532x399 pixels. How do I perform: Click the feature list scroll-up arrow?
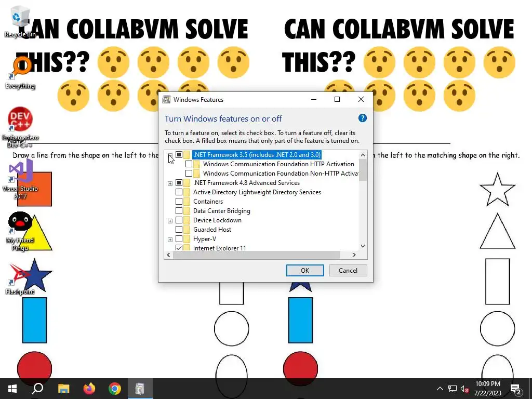coord(363,155)
